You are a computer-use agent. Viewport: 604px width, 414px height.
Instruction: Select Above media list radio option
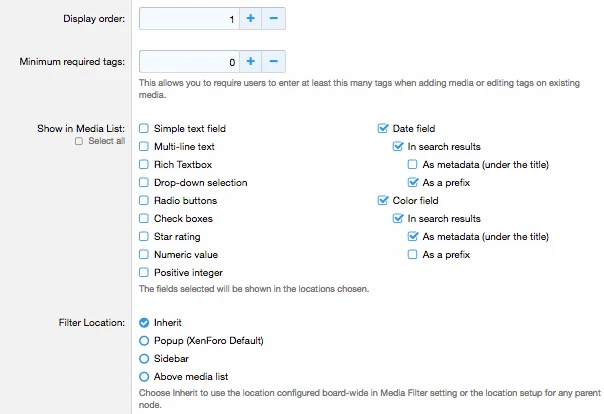144,377
